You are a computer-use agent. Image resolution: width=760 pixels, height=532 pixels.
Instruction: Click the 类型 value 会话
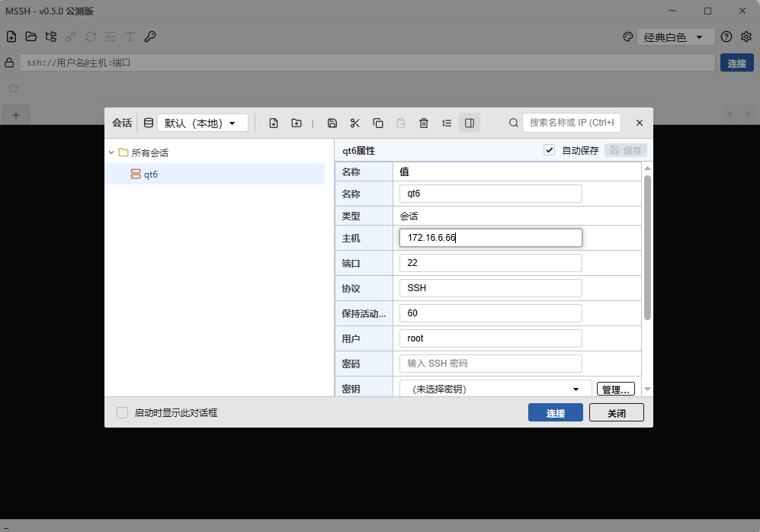coord(409,216)
